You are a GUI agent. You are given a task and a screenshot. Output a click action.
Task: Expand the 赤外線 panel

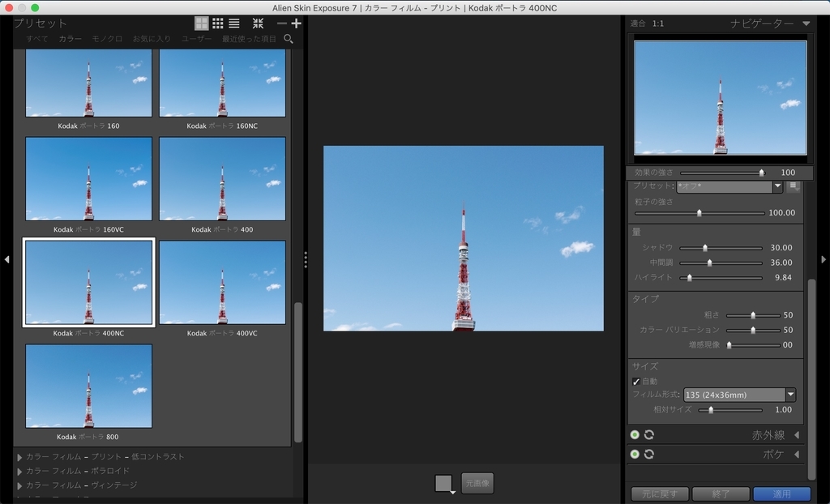797,435
